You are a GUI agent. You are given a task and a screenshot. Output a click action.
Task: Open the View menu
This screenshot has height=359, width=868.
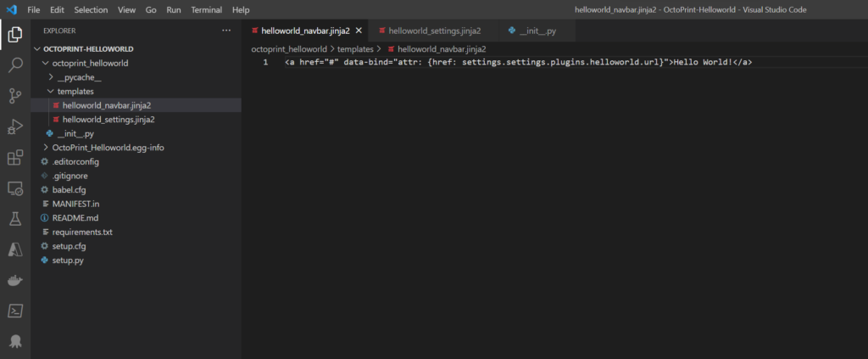point(127,10)
